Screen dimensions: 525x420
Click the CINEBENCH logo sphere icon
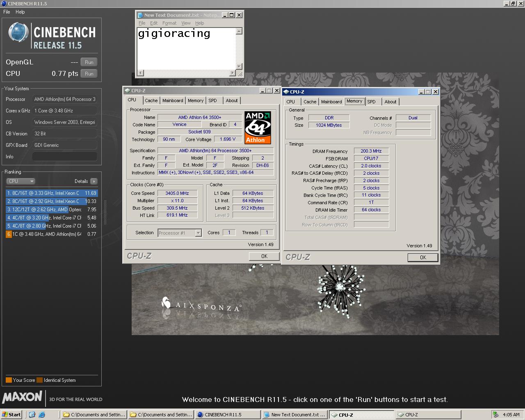click(x=18, y=33)
